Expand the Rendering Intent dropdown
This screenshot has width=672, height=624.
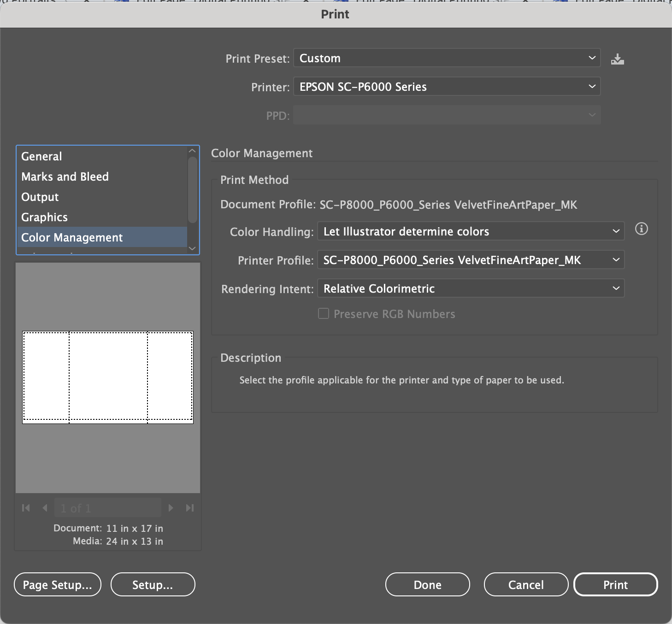point(471,288)
